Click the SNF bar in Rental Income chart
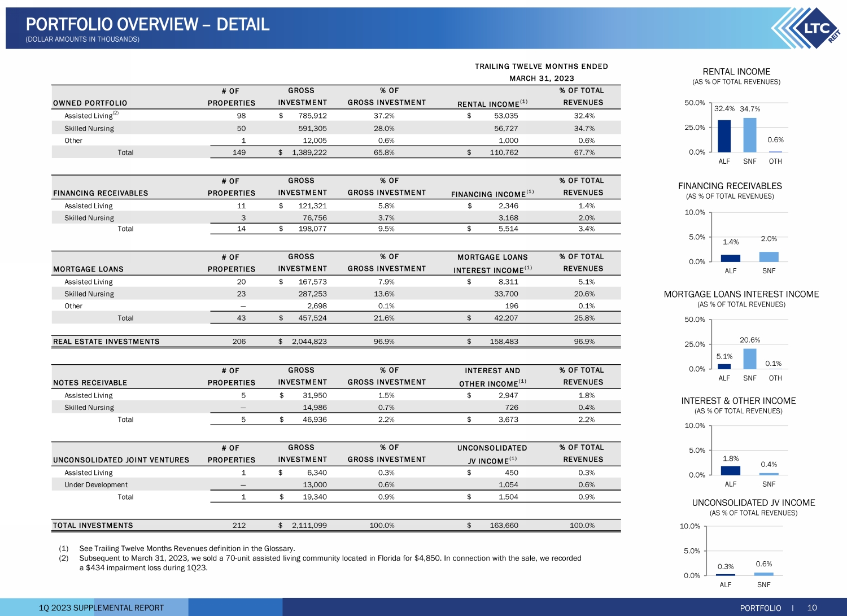847x616 pixels. [749, 136]
